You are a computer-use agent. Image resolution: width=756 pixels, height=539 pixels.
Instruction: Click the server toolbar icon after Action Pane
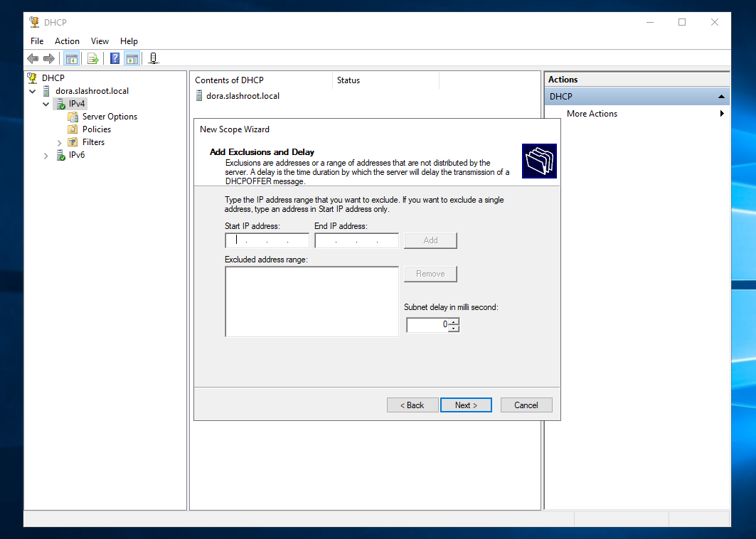click(153, 59)
